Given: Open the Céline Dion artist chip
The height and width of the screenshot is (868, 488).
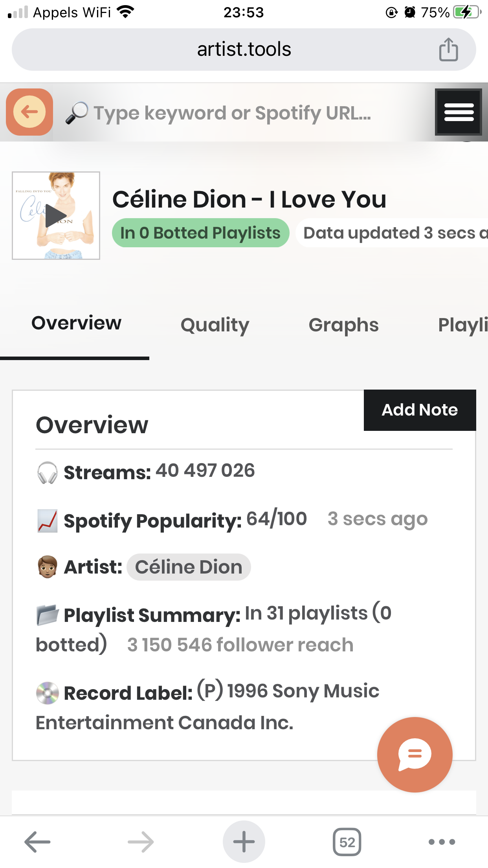Looking at the screenshot, I should (x=189, y=567).
